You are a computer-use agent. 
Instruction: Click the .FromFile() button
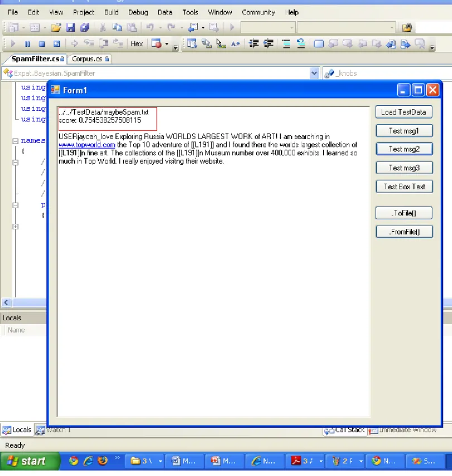[404, 232]
